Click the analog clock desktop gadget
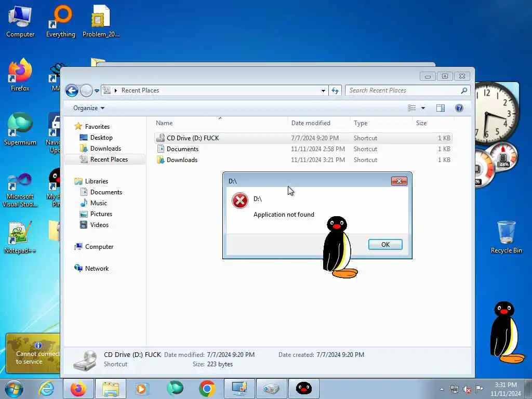The image size is (532, 399). [496, 113]
